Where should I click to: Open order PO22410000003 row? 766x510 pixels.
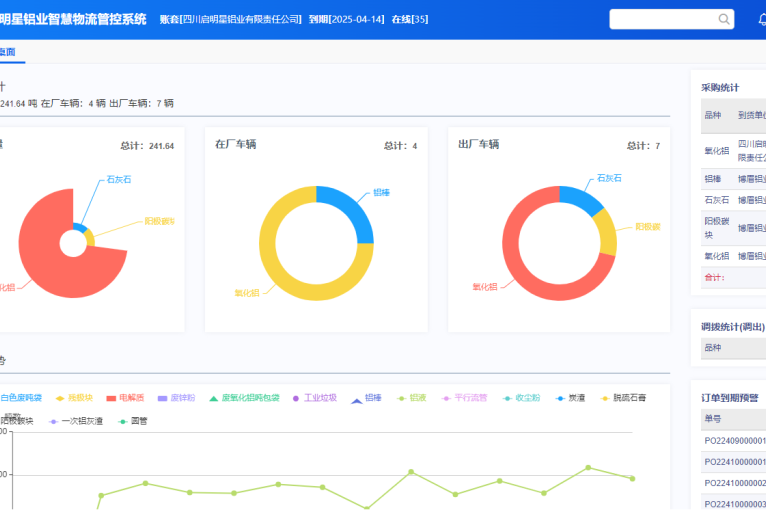734,503
